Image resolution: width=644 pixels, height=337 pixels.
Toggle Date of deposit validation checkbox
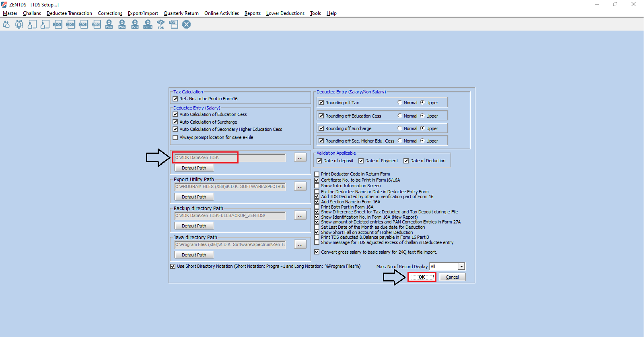(x=319, y=161)
